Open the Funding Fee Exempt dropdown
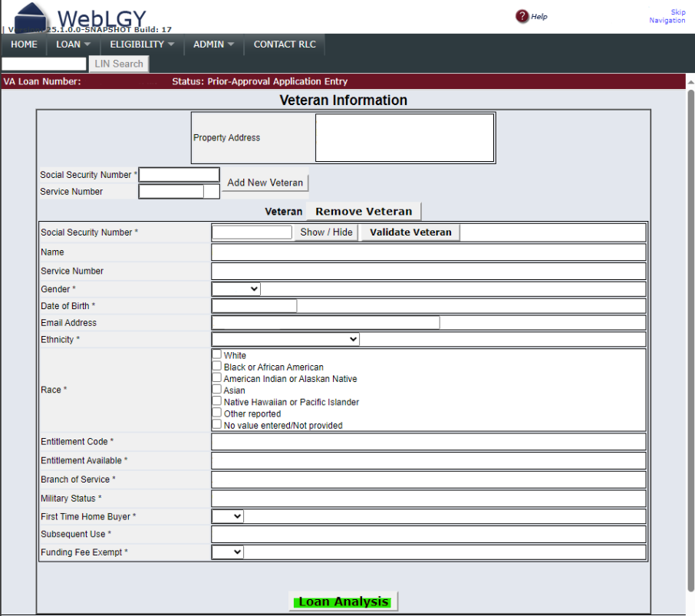 (x=228, y=552)
